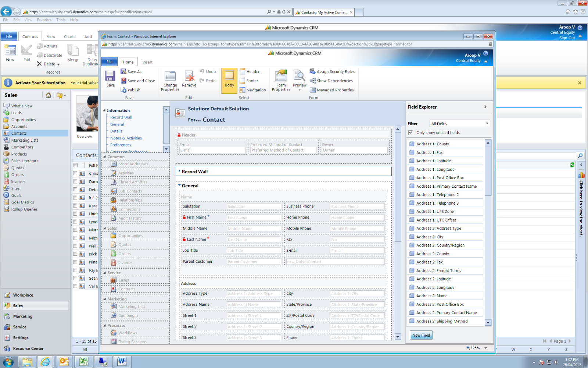Viewport: 588px width, 368px height.
Task: Check the box next to contact Chris
Action: 75,173
